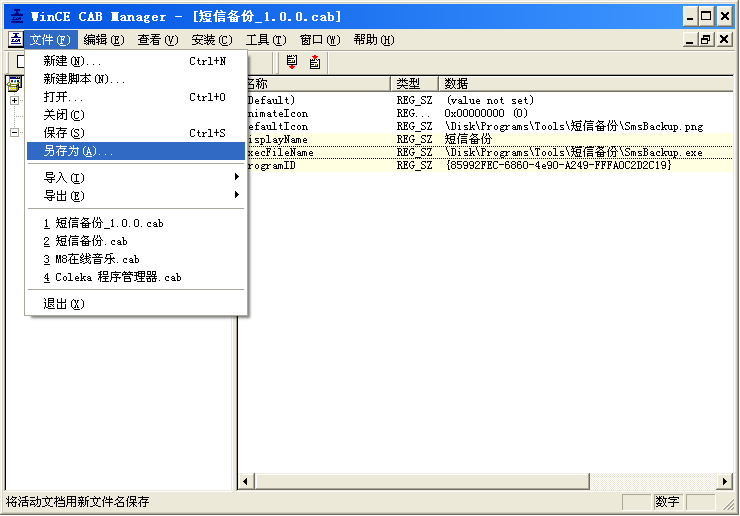Select 退出 (X) to exit
The image size is (740, 516).
136,304
